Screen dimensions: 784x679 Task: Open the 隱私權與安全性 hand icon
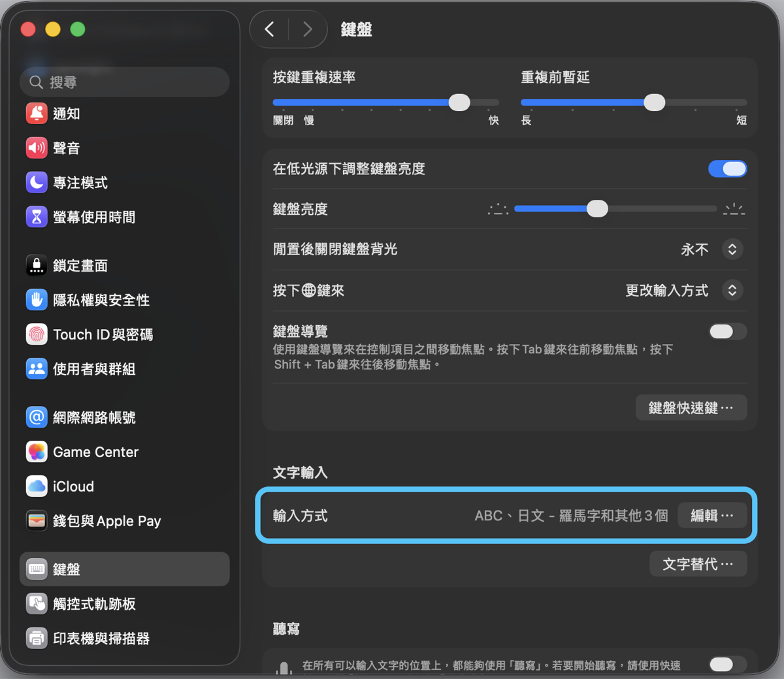(x=37, y=300)
